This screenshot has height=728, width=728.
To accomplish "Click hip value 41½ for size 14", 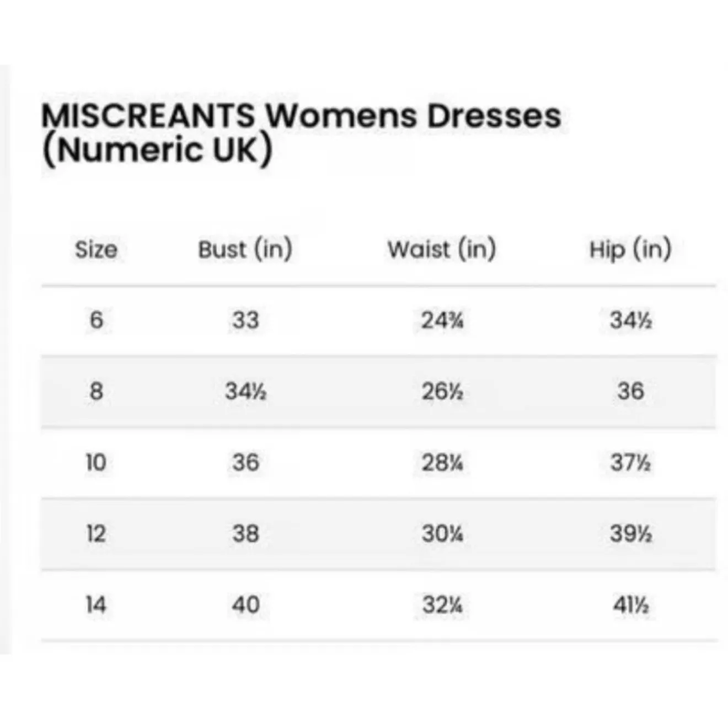I will point(630,604).
